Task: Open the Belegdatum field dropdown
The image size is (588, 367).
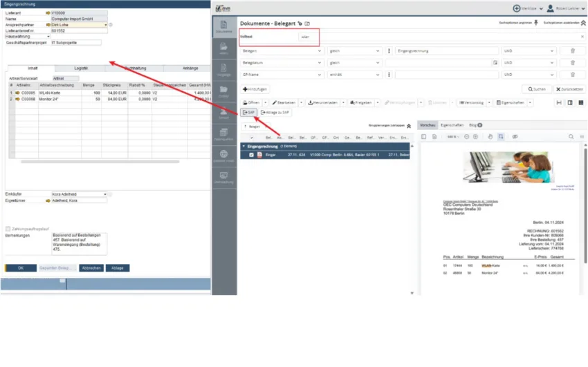Action: (x=282, y=62)
